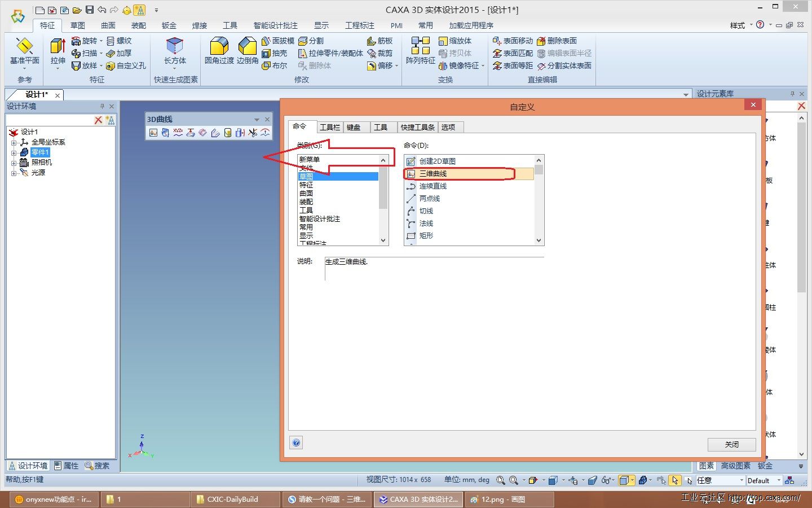Open the 高级图素 catalog tab

click(x=735, y=466)
